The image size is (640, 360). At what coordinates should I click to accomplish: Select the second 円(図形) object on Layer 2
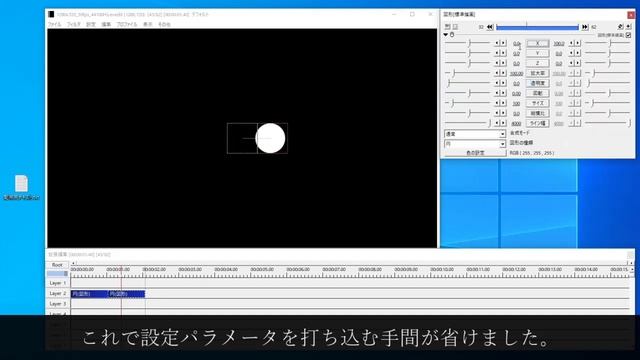pos(127,293)
